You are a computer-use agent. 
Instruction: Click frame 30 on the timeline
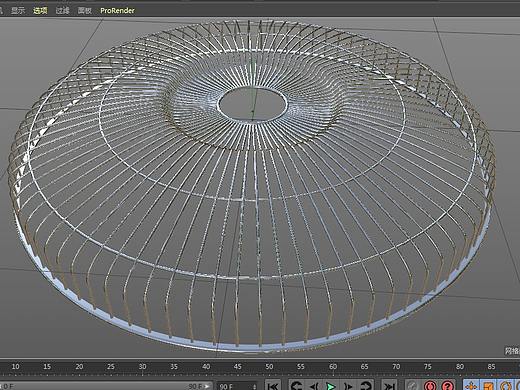[142, 367]
